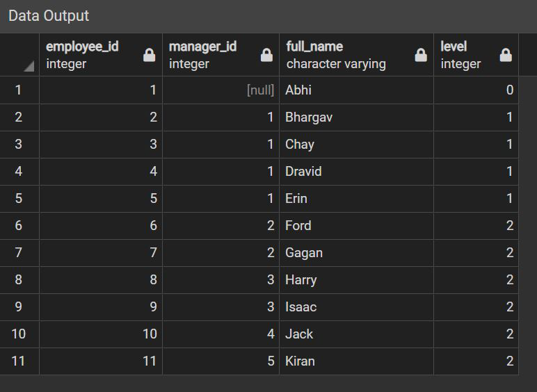The image size is (537, 392).
Task: Click the lock icon in level header
Action: [x=506, y=56]
